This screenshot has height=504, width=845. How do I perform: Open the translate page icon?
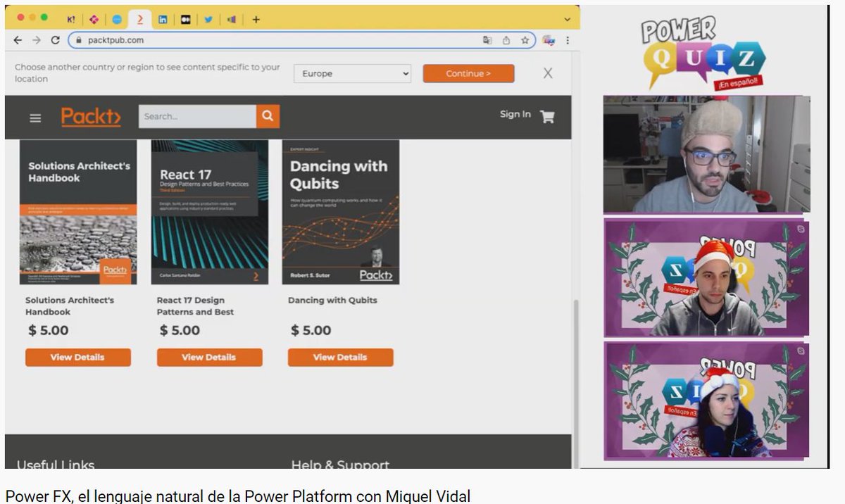pyautogui.click(x=487, y=40)
